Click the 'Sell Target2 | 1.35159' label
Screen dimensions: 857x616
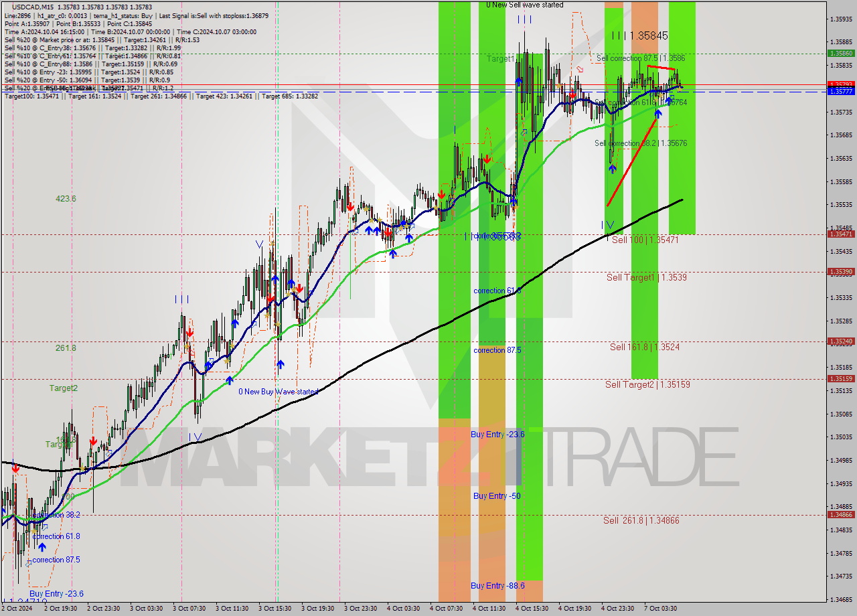click(x=647, y=384)
